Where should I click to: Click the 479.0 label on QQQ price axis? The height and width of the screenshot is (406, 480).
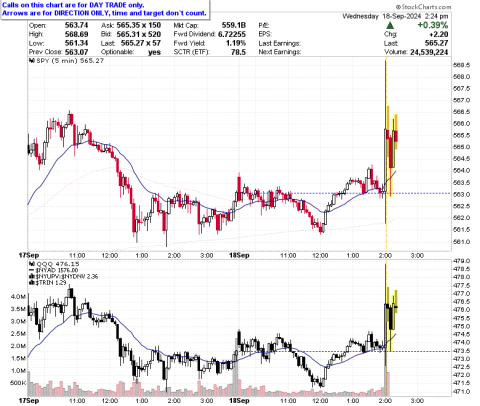click(x=461, y=261)
